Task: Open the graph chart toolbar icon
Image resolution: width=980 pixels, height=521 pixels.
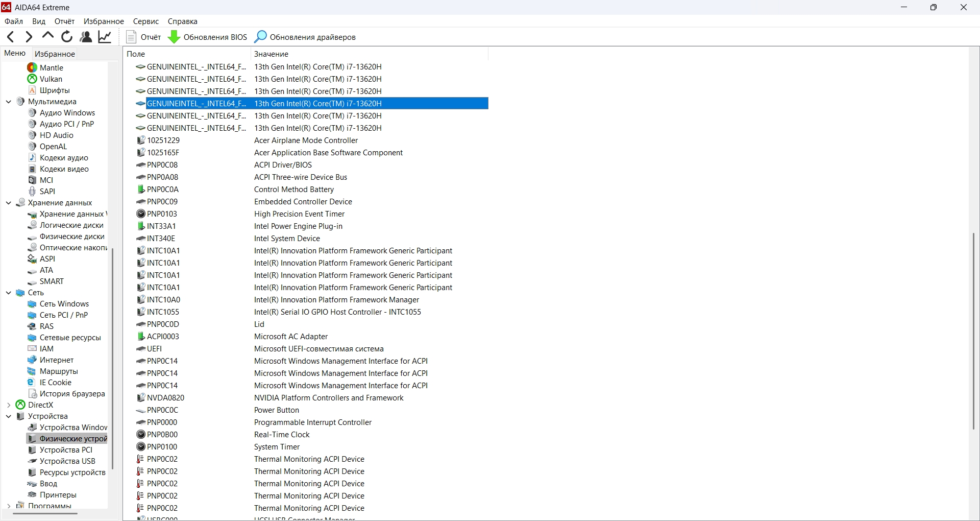Action: point(105,37)
